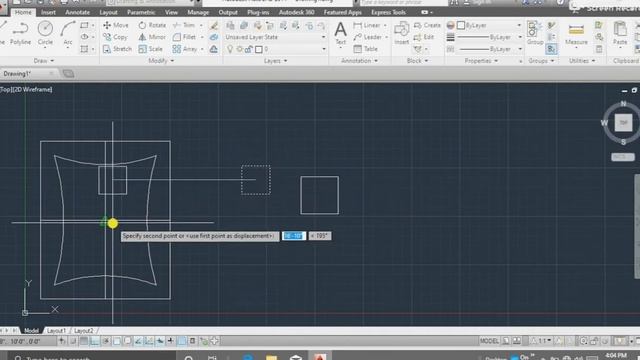Activate the Fillet command
Image resolution: width=640 pixels, height=360 pixels.
pos(184,37)
